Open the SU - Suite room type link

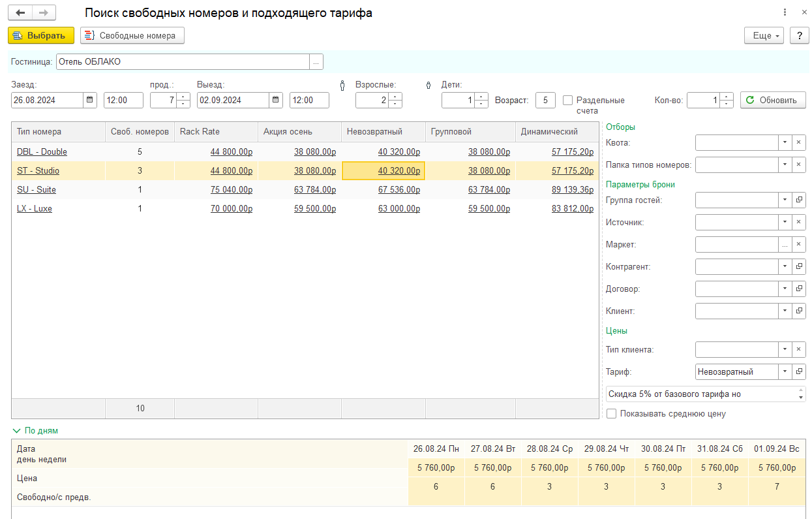click(37, 190)
